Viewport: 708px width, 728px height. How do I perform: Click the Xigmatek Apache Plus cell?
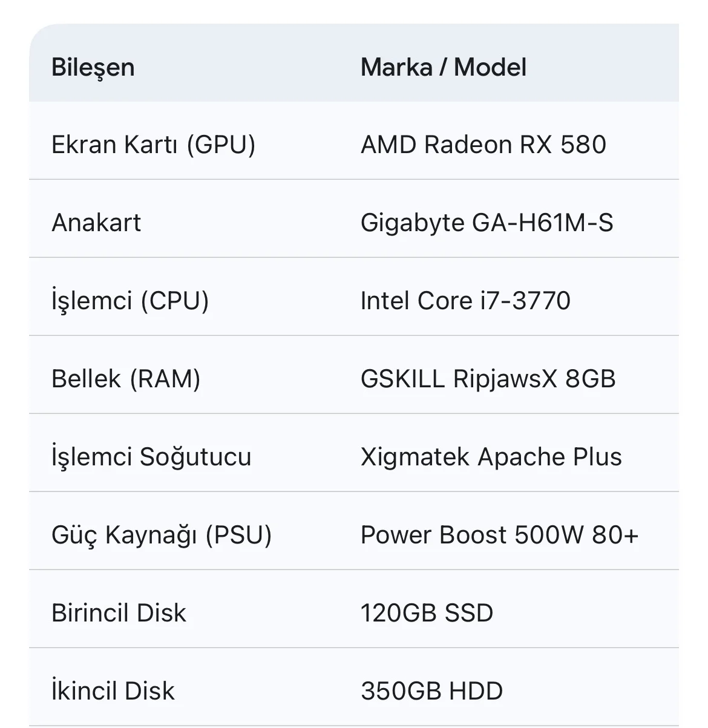[x=491, y=457]
